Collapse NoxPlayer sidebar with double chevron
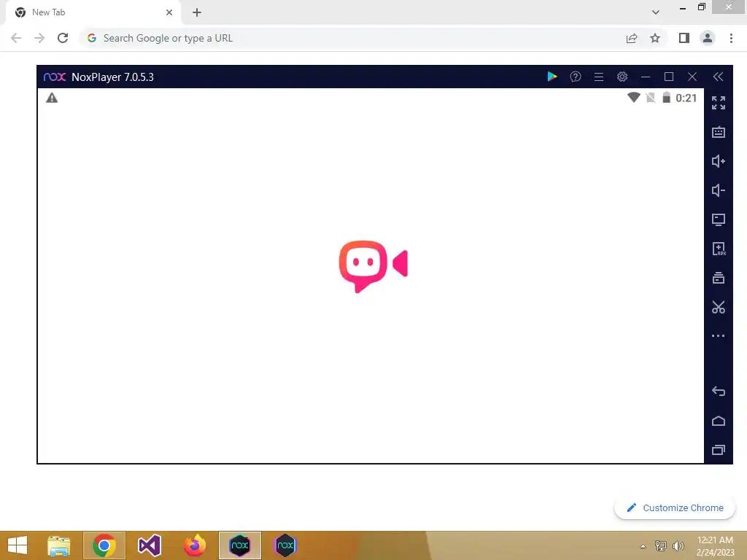The image size is (747, 560). (718, 77)
